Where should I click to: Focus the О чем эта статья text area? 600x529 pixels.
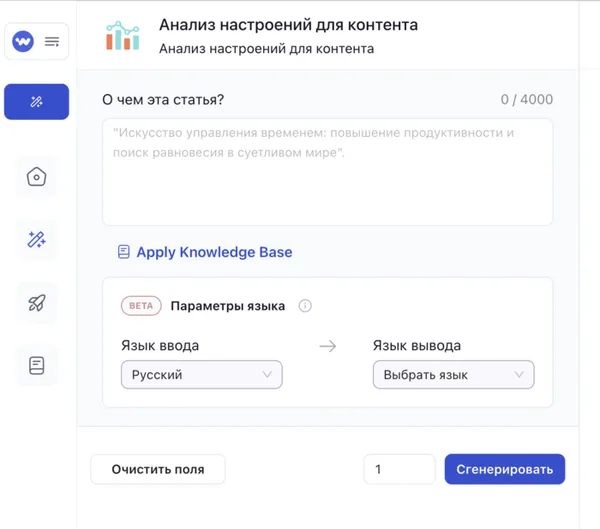[x=327, y=171]
